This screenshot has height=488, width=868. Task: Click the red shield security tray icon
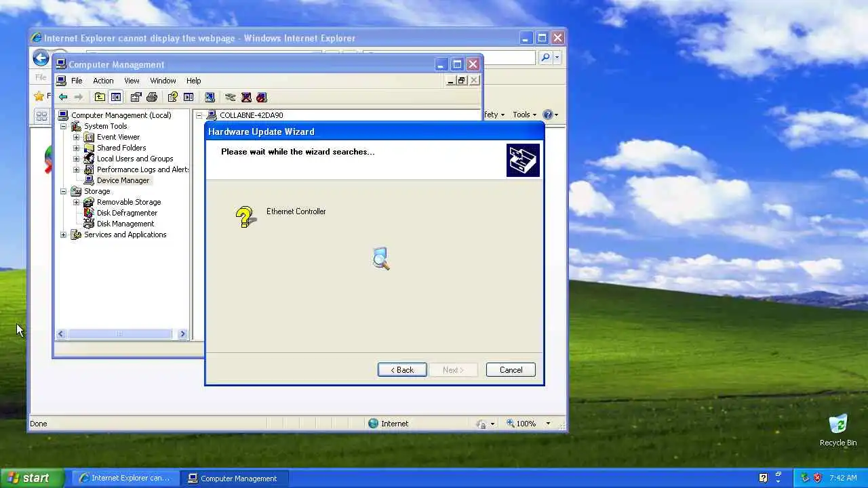(817, 478)
